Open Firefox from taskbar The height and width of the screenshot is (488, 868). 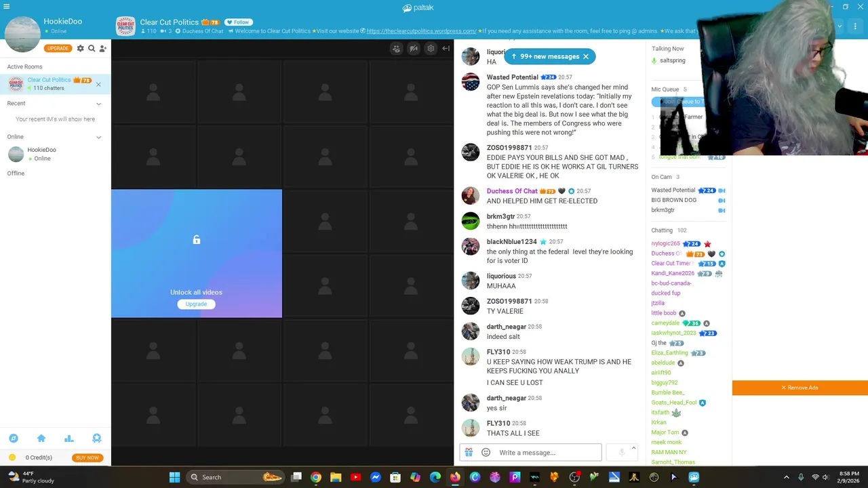(455, 477)
